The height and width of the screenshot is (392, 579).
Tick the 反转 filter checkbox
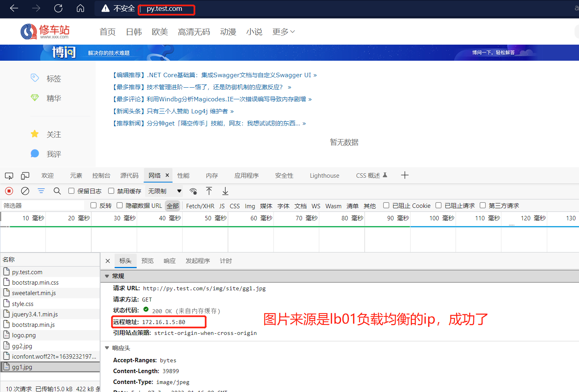point(94,205)
